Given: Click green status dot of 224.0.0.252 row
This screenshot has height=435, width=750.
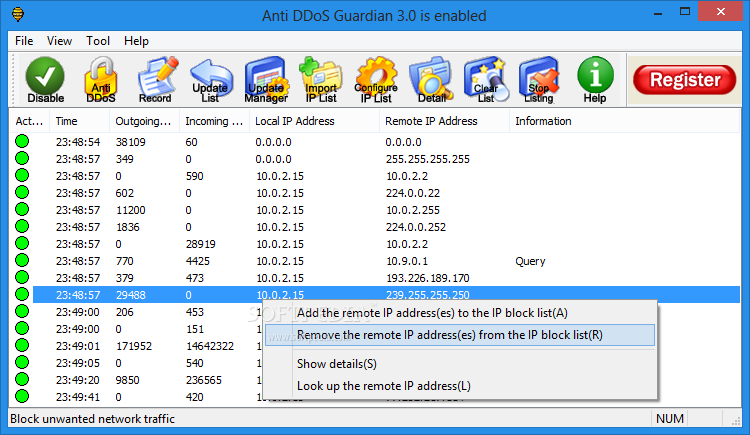Looking at the screenshot, I should [22, 226].
